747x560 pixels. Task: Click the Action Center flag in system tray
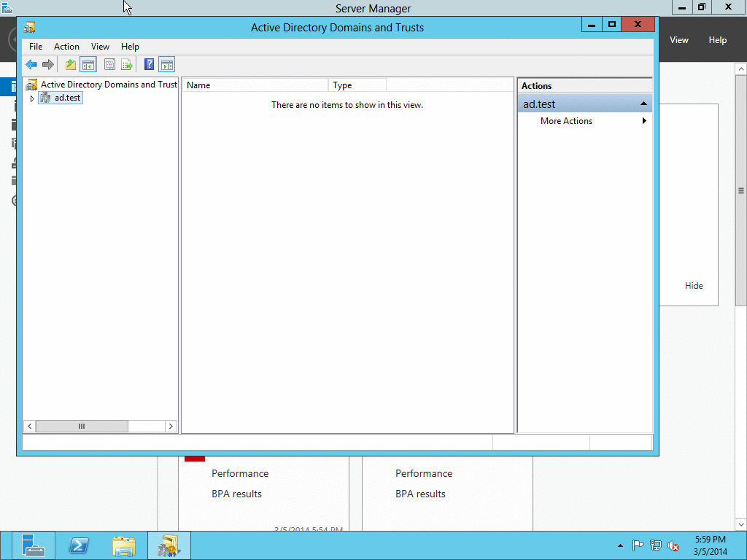(x=638, y=545)
